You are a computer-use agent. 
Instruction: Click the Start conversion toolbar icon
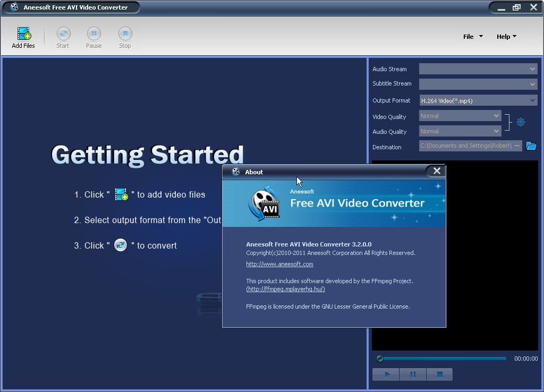click(x=63, y=38)
